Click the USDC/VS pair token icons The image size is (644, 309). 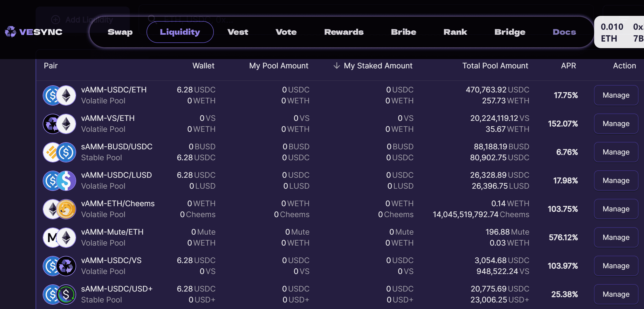point(59,266)
